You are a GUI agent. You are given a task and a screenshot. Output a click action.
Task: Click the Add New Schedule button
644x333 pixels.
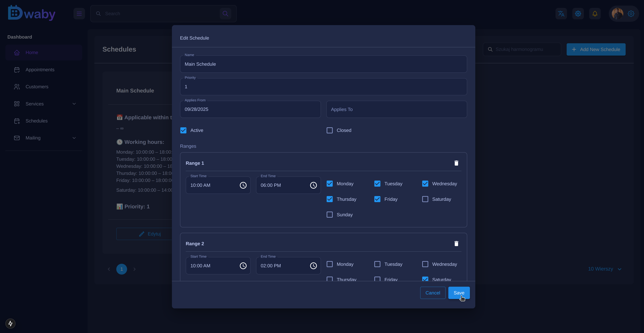point(596,49)
